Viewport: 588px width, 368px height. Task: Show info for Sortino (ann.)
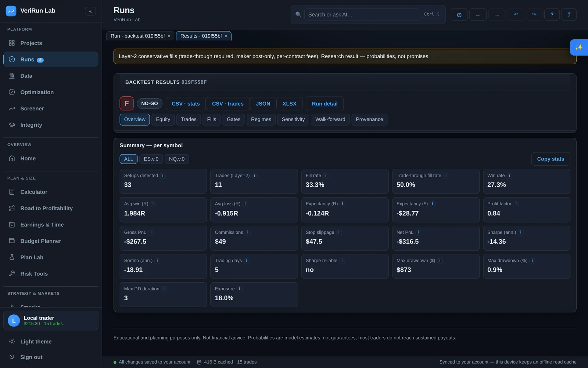[157, 261]
